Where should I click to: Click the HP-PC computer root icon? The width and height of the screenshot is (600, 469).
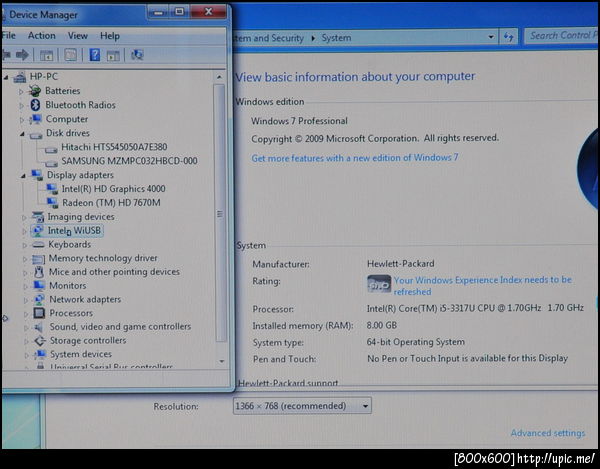20,77
